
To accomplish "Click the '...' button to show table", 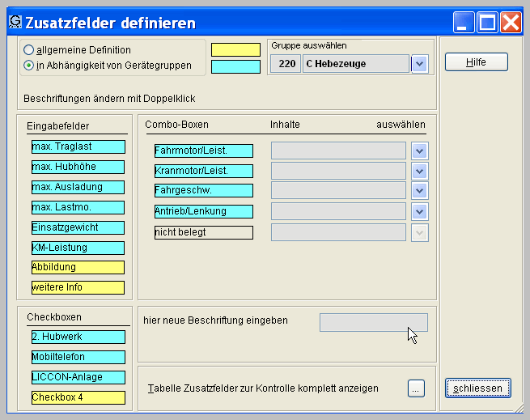I will click(x=416, y=388).
